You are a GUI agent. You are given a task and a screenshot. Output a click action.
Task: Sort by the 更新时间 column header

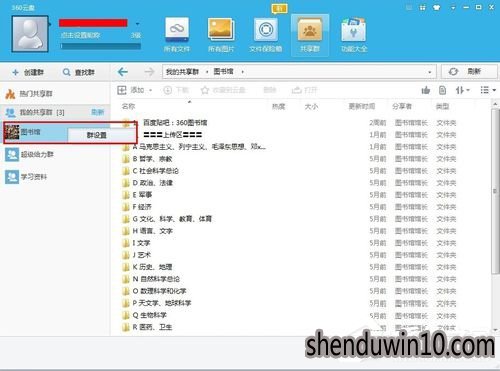[361, 106]
